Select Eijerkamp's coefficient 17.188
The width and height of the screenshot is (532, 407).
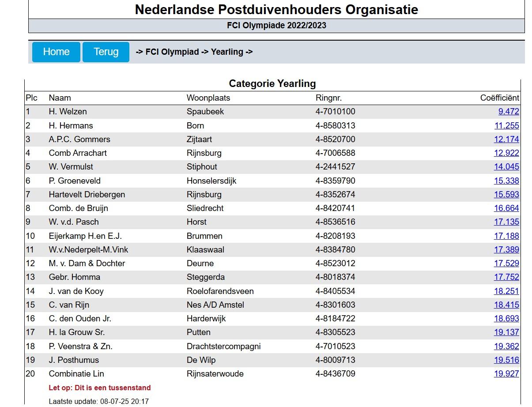click(x=506, y=236)
